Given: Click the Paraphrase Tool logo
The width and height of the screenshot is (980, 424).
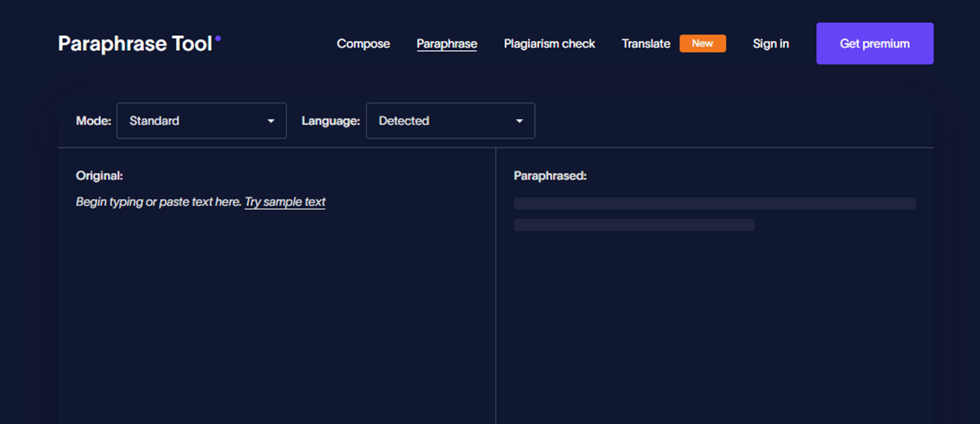Looking at the screenshot, I should pos(139,44).
